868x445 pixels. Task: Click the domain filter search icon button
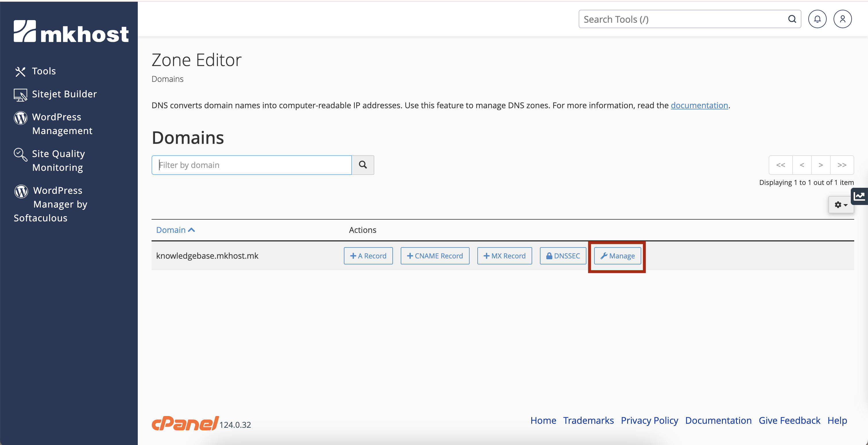click(x=363, y=165)
